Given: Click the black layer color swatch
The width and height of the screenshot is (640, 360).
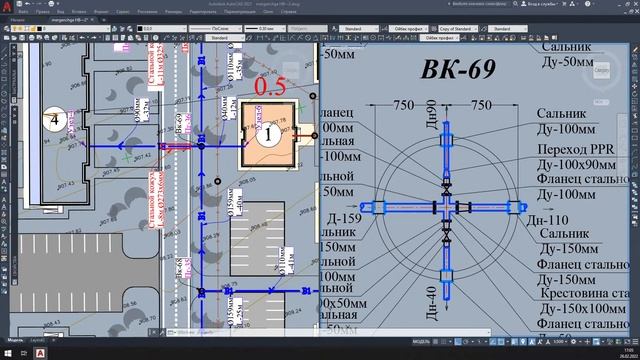Looking at the screenshot, I should pyautogui.click(x=39, y=29).
